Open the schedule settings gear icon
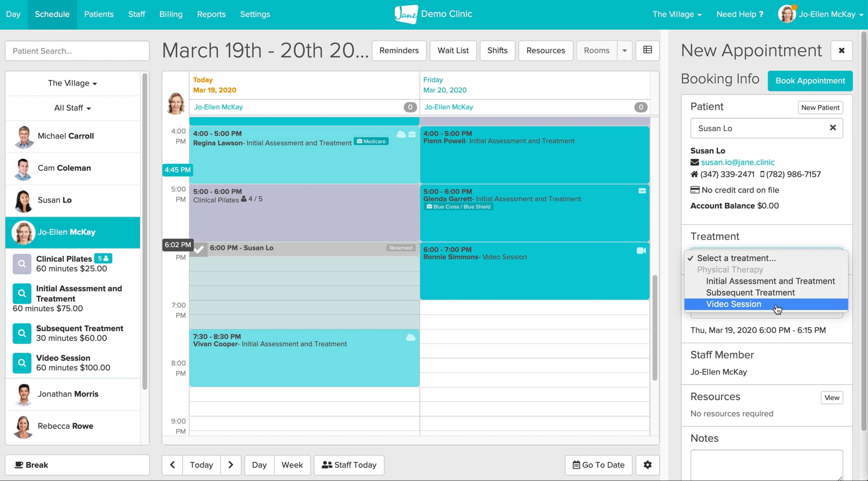 point(647,465)
